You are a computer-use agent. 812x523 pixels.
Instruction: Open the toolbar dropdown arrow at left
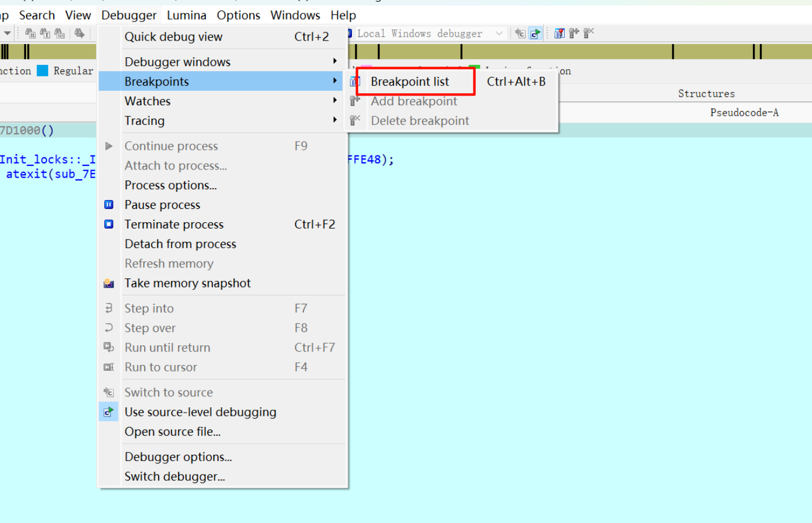pos(7,34)
